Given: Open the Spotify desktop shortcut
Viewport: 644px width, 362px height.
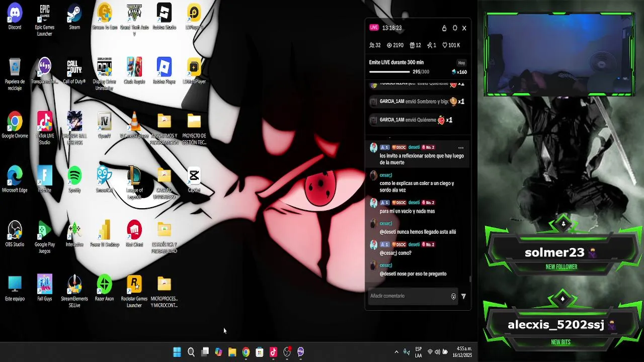Looking at the screenshot, I should point(74,180).
